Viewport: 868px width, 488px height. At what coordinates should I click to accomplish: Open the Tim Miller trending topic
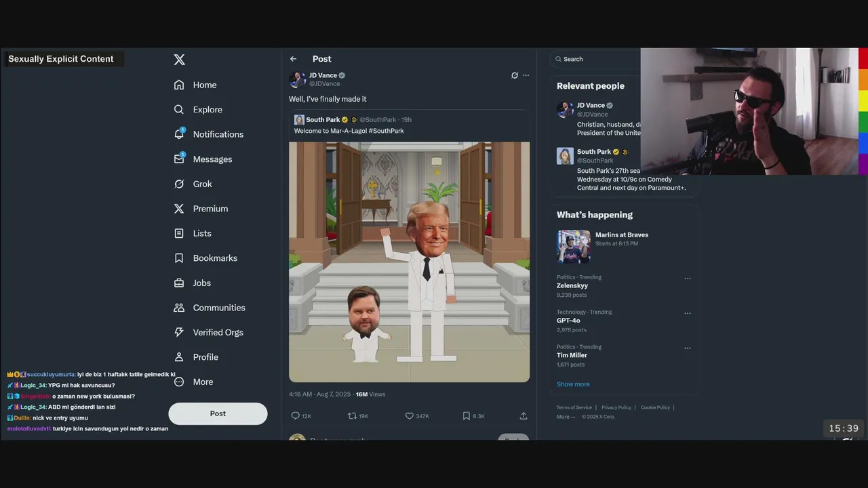[572, 355]
